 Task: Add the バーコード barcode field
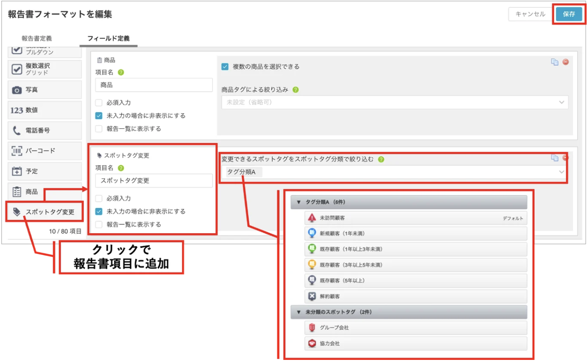click(45, 151)
